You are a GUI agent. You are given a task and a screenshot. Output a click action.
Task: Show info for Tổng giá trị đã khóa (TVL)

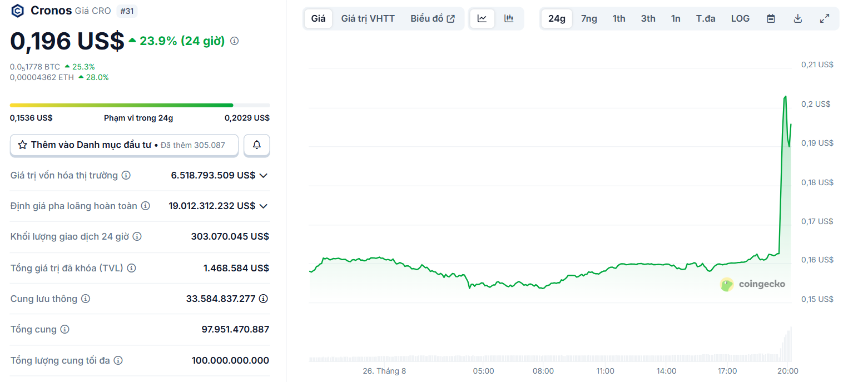131,268
